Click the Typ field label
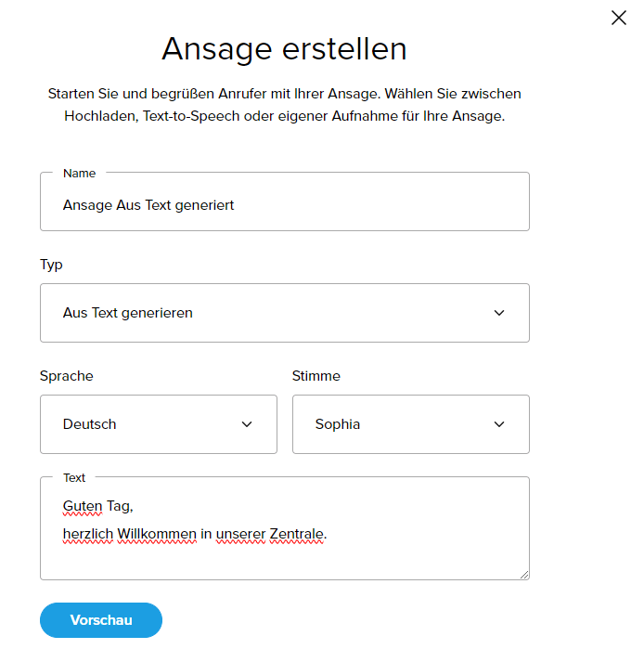 [x=51, y=265]
